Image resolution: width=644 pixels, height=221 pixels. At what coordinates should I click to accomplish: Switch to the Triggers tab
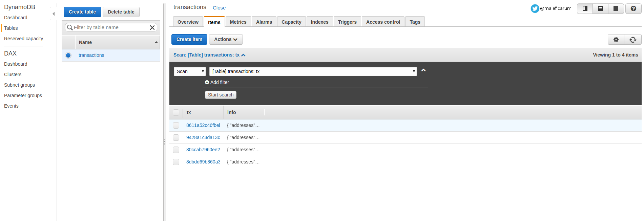coord(347,22)
